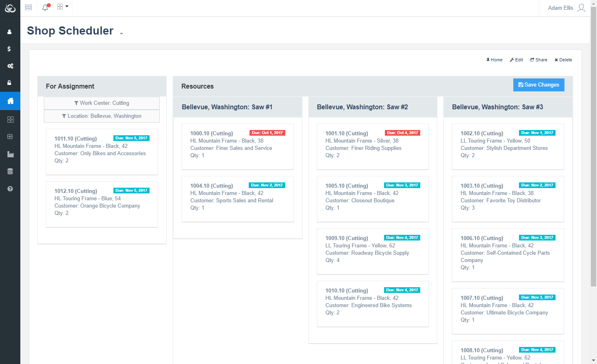Click the red Due: Oct 4, 2017 badge

click(x=402, y=133)
